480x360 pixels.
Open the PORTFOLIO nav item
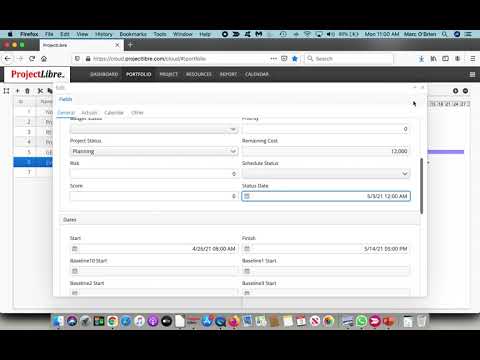[139, 74]
